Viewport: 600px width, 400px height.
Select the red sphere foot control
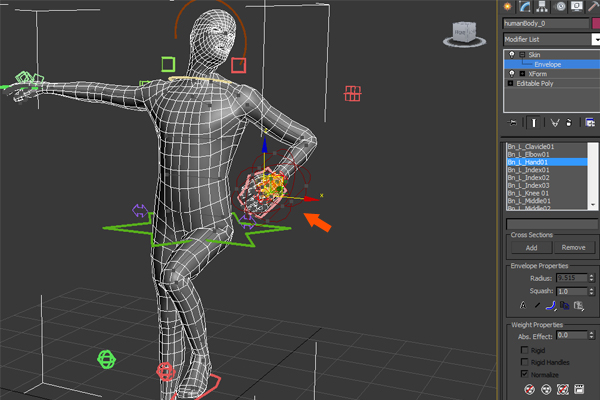click(x=166, y=372)
